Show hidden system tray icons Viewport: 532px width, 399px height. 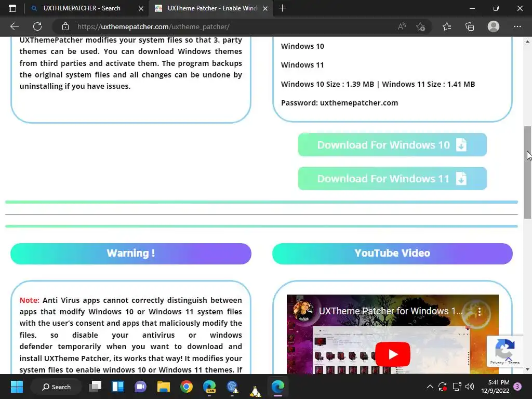pyautogui.click(x=430, y=387)
